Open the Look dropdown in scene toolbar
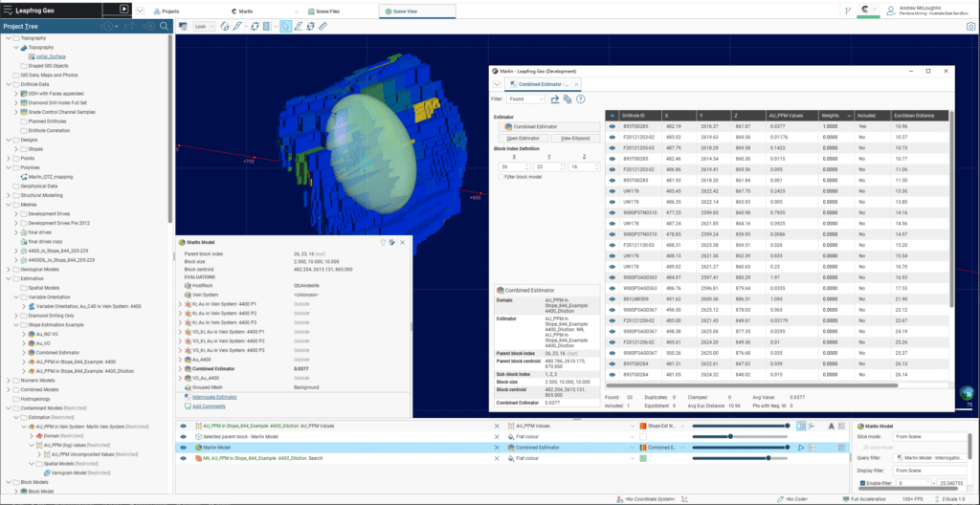The height and width of the screenshot is (505, 980). tap(205, 26)
